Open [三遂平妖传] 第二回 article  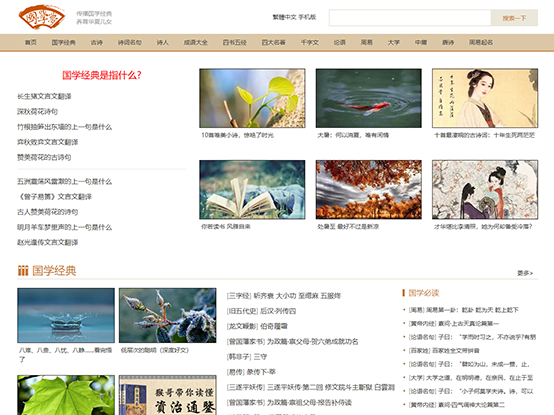pos(311,387)
